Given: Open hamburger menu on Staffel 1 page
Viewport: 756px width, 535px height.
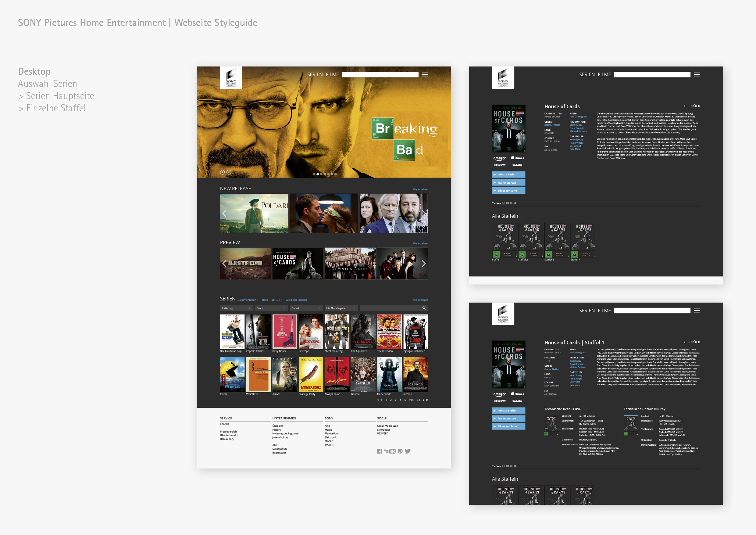Looking at the screenshot, I should click(x=697, y=310).
